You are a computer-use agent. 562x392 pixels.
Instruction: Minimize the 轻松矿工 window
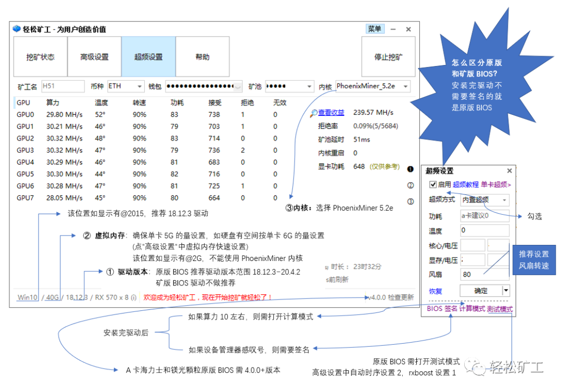tap(393, 29)
